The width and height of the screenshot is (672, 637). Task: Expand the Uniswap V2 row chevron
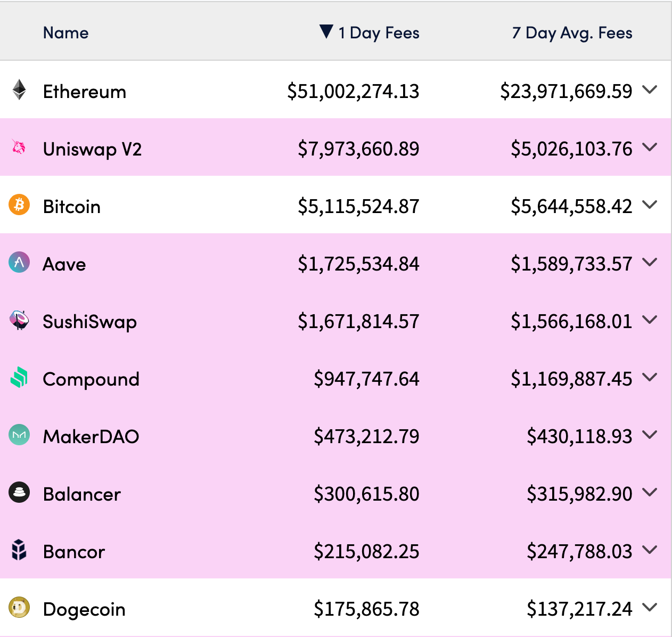tap(650, 147)
